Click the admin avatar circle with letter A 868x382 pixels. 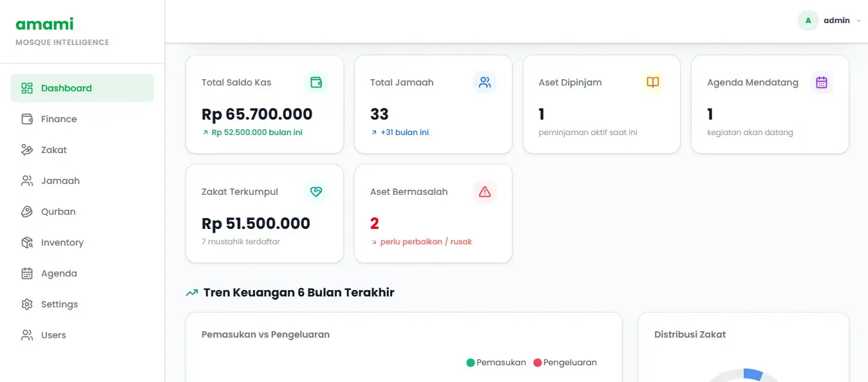coord(808,21)
